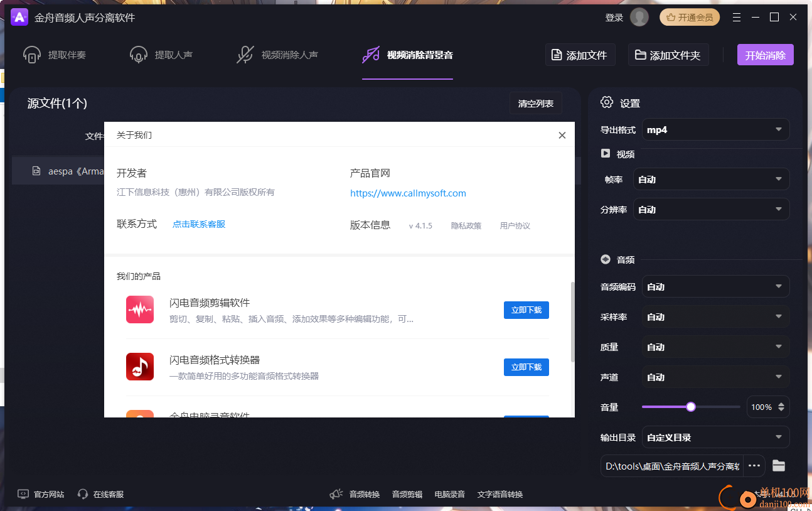Click the 视频消除人声 muted mic icon
Screen dimensions: 812x511
(x=245, y=55)
